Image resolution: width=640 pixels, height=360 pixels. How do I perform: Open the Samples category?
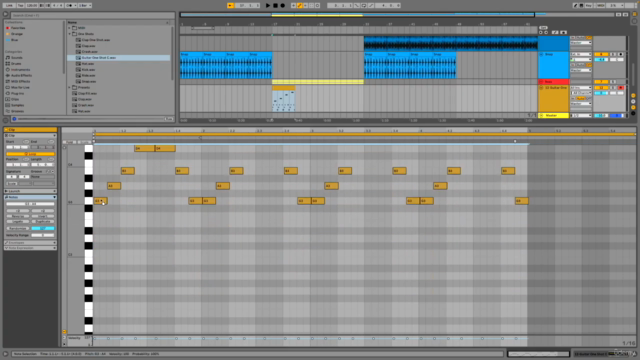pyautogui.click(x=18, y=105)
